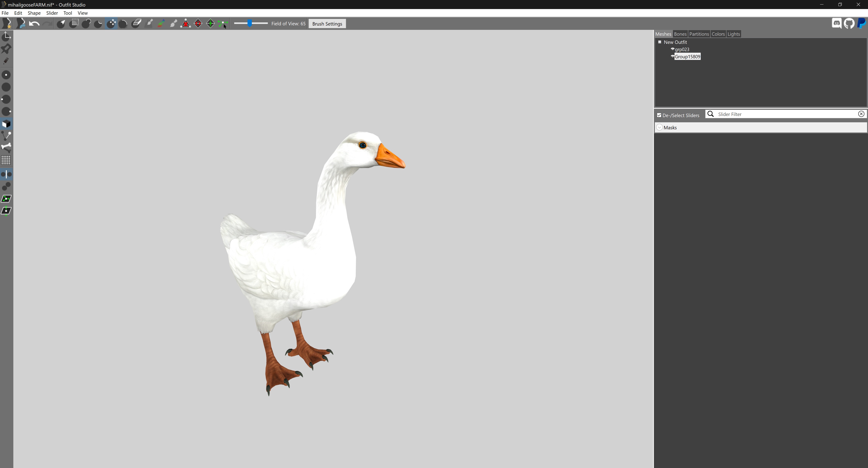
Task: Select grp023 in the mesh tree
Action: 682,49
